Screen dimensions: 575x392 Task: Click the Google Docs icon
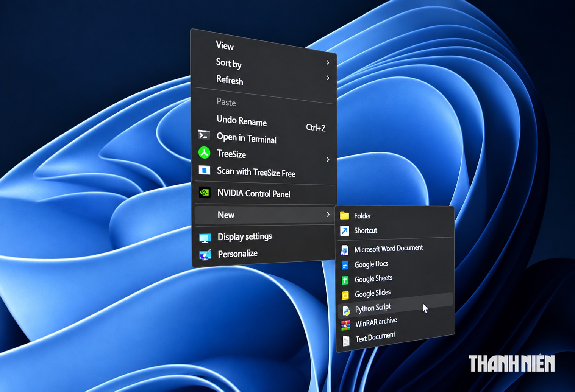(x=345, y=265)
